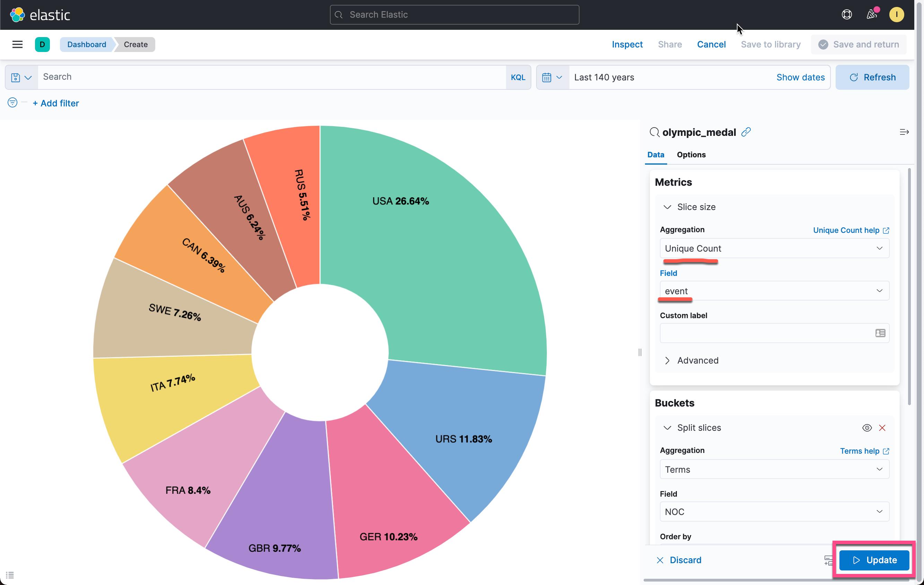This screenshot has width=924, height=585.
Task: Open the Terms help link
Action: [x=864, y=451]
